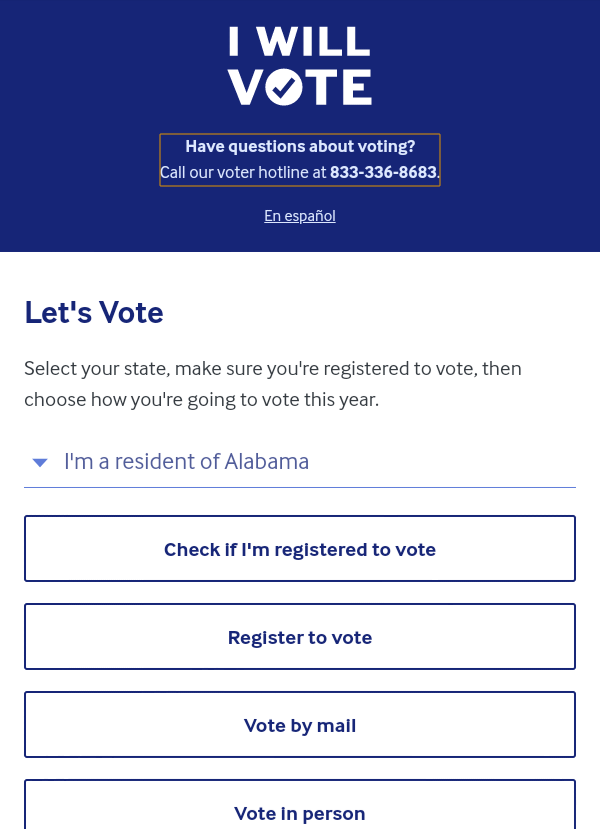600x829 pixels.
Task: Select the word Alabama in the state selector
Action: (266, 462)
